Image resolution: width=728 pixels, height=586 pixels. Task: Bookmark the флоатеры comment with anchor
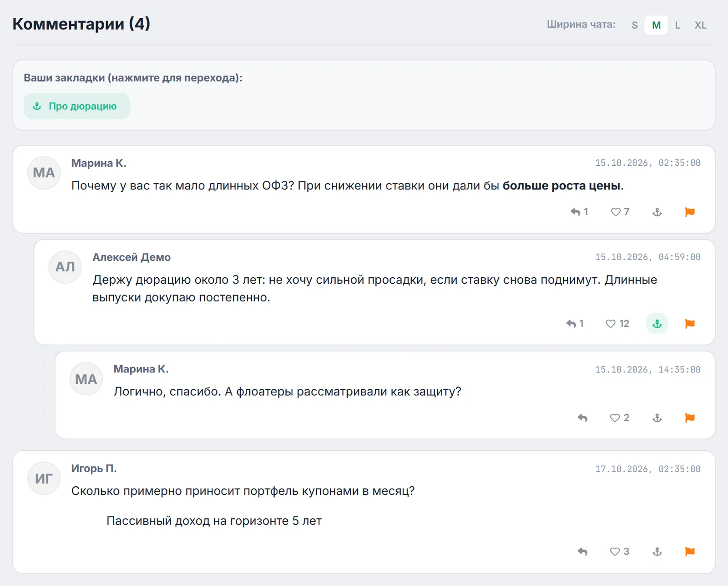[657, 418]
